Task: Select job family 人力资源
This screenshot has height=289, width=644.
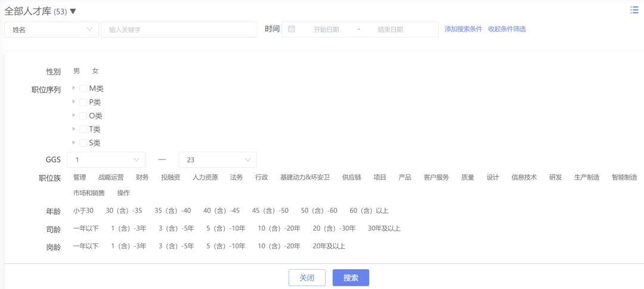Action: coord(205,177)
